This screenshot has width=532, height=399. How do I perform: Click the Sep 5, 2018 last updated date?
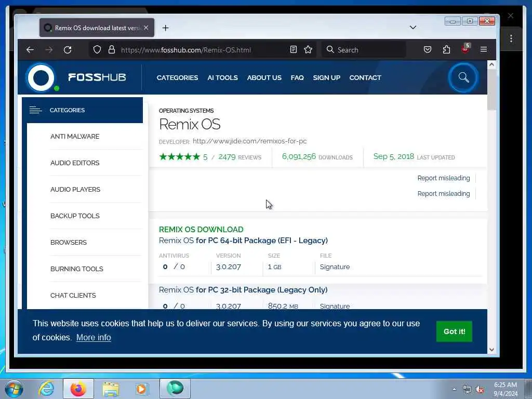[414, 156]
